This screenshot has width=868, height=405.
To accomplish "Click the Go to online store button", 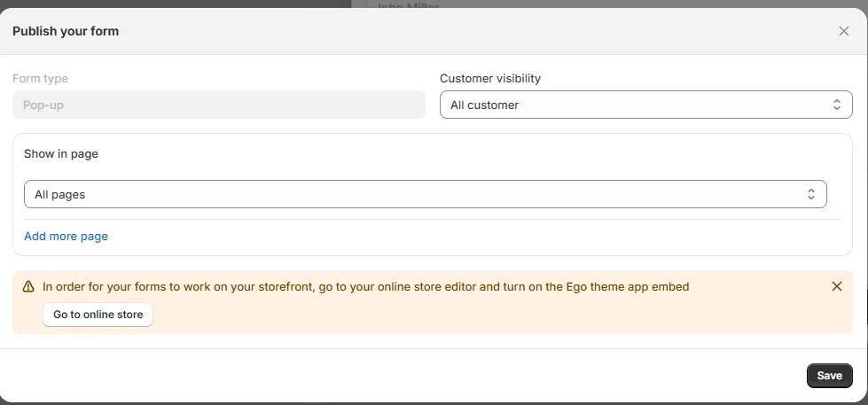I will [98, 315].
